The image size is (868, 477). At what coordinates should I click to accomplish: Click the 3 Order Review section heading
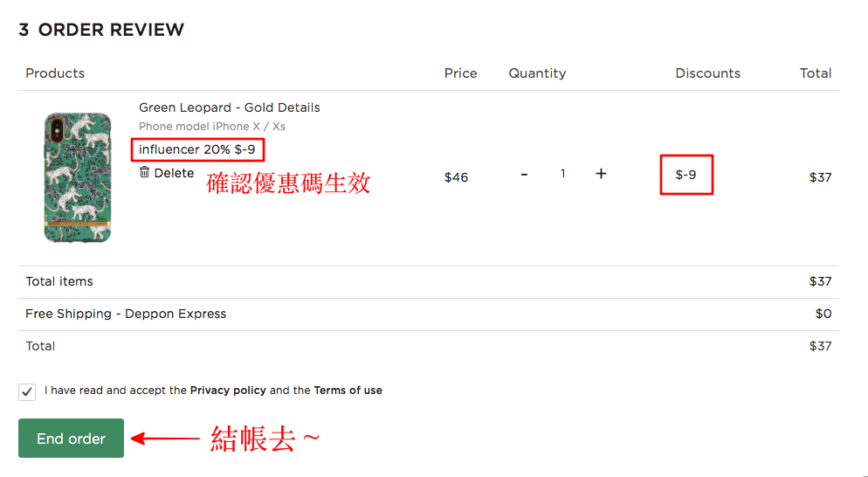[101, 30]
